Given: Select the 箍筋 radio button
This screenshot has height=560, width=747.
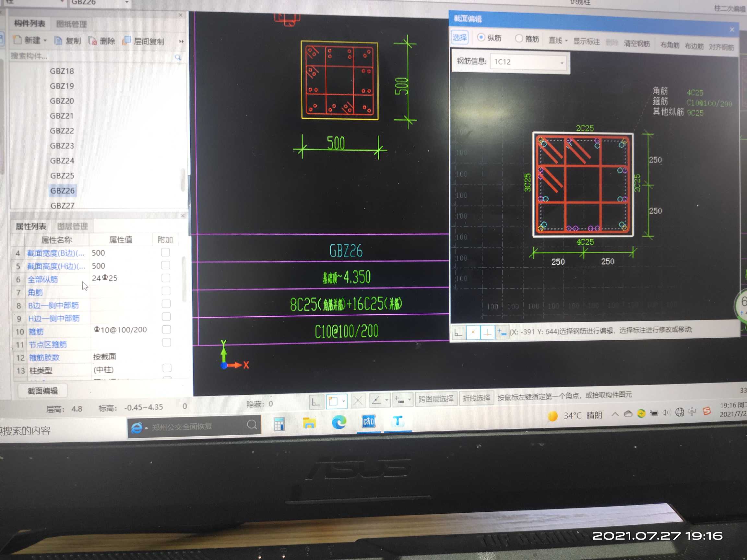Looking at the screenshot, I should 519,39.
